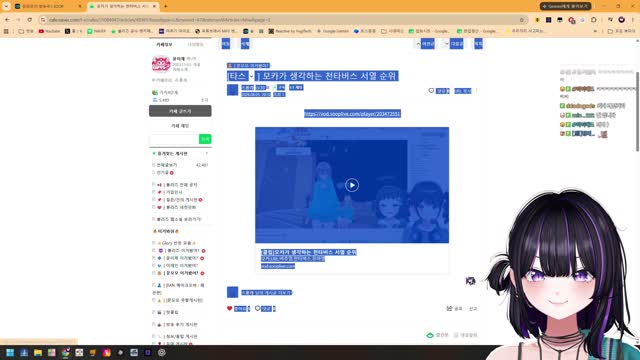The width and height of the screenshot is (640, 360).
Task: Play the embedded video clip
Action: click(352, 185)
